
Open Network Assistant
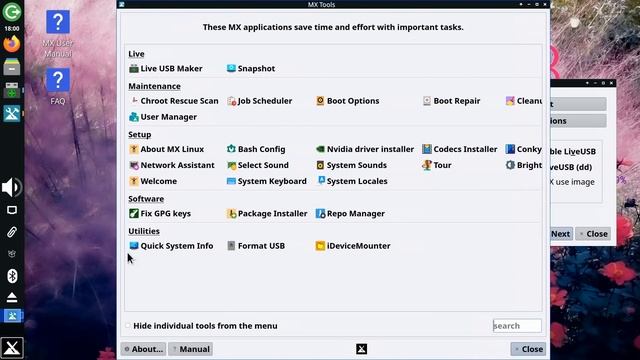click(x=171, y=165)
